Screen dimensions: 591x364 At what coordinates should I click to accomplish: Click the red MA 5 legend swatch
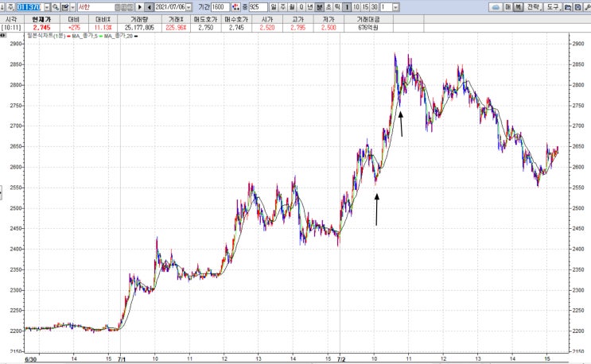(69, 37)
